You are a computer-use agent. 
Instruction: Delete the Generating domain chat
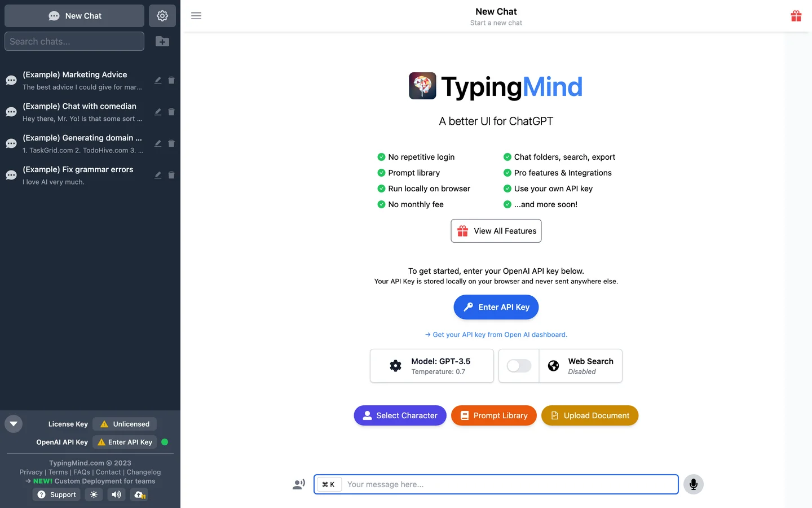(171, 143)
